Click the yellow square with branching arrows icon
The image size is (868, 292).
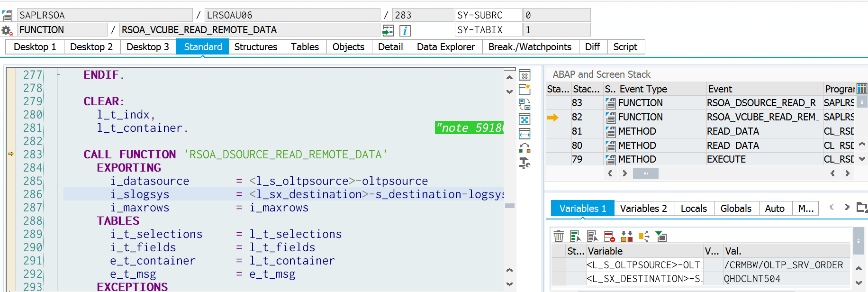pyautogui.click(x=644, y=236)
